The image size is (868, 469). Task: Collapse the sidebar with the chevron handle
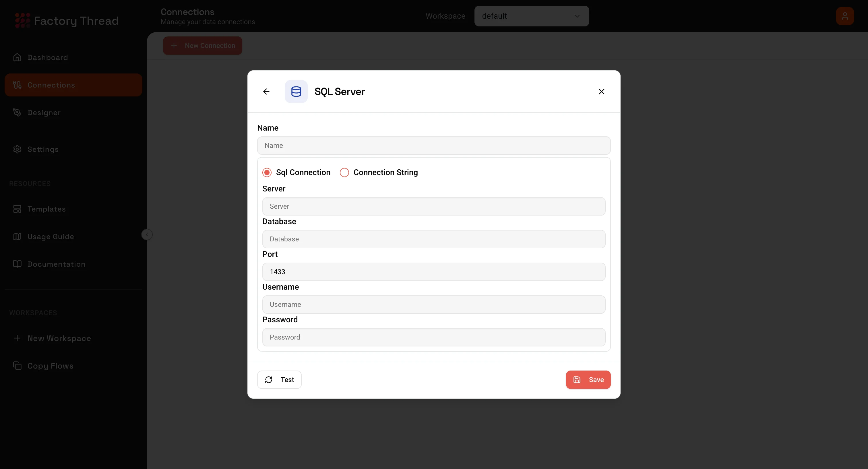point(147,234)
